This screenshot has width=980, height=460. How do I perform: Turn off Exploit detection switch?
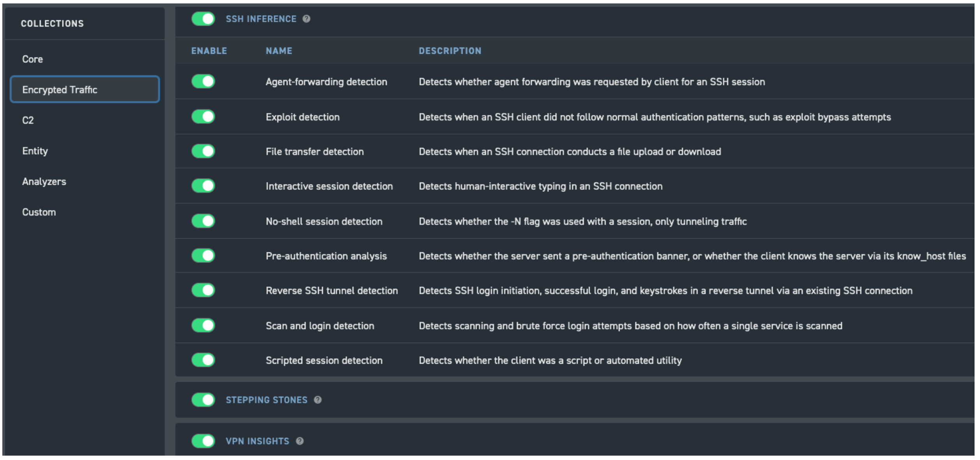coord(203,117)
